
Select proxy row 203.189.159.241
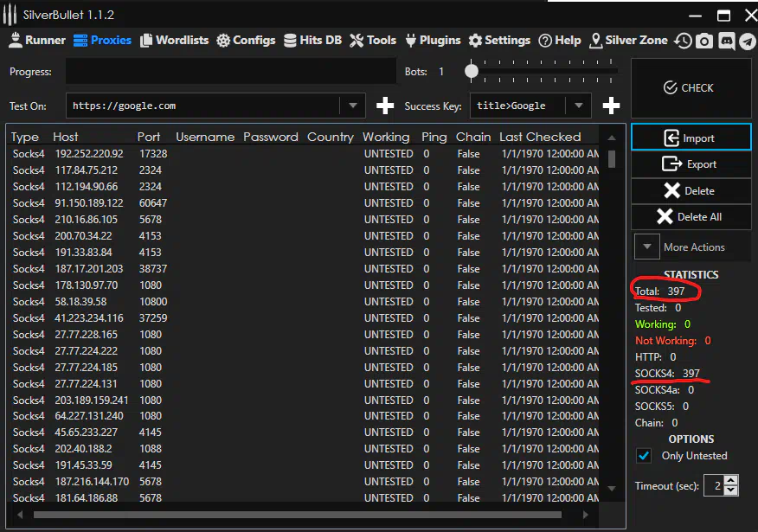305,401
